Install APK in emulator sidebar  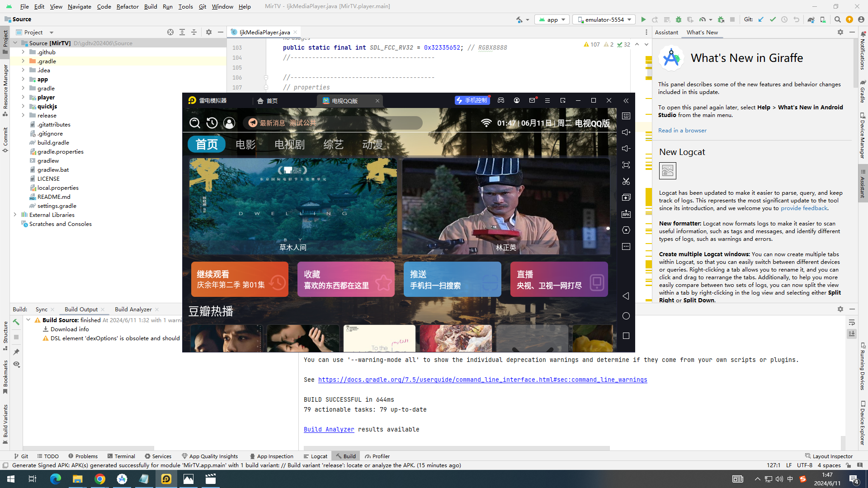coord(626,214)
